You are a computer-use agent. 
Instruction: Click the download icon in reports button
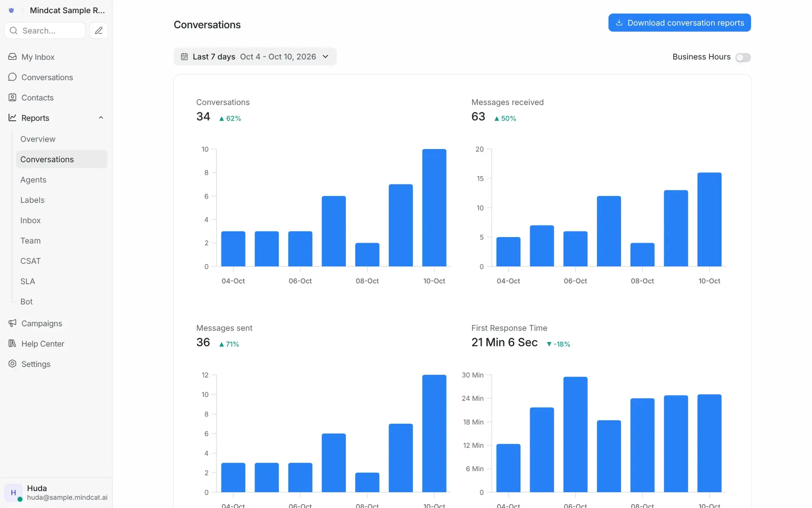(619, 23)
